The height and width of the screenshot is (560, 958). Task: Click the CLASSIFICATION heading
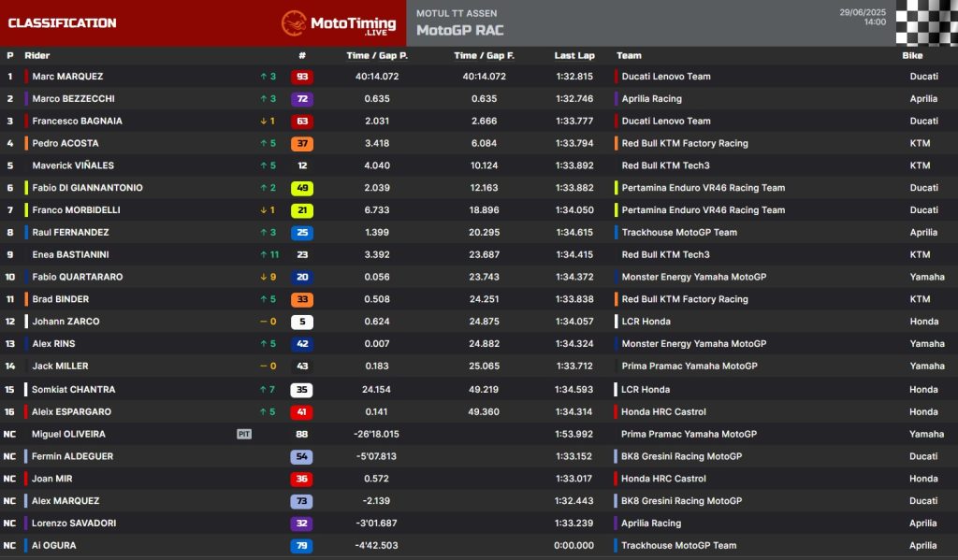point(62,23)
